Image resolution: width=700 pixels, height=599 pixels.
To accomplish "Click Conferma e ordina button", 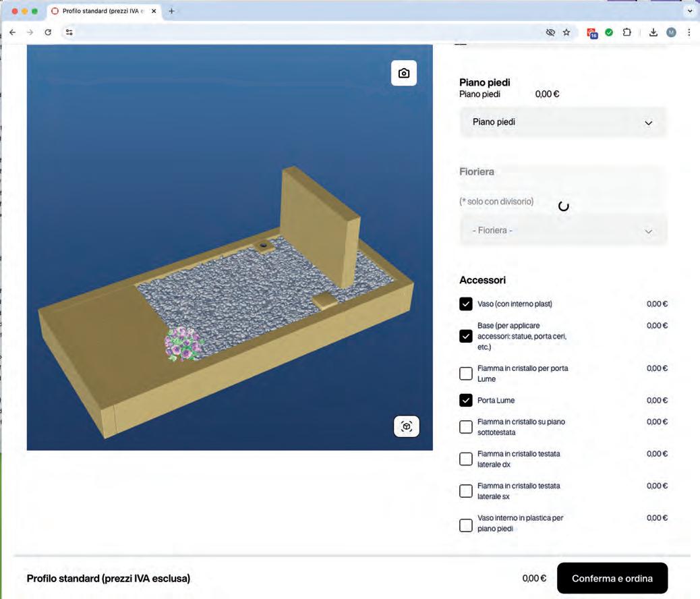I will [612, 579].
